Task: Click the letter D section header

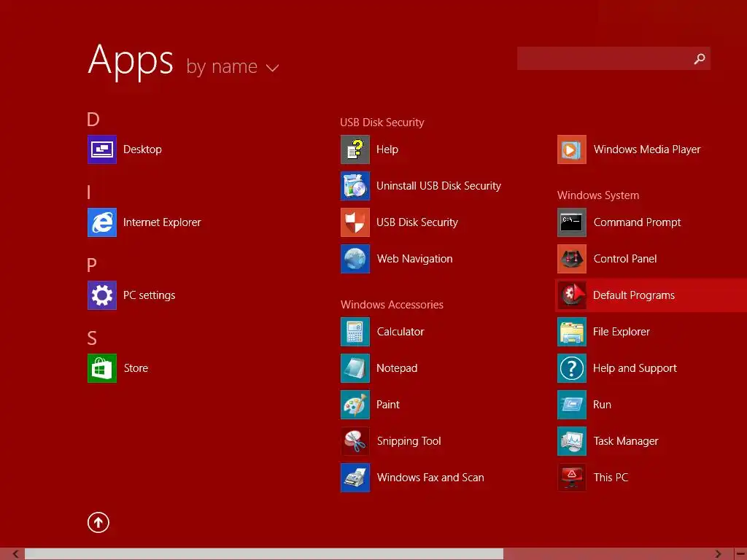Action: click(x=93, y=119)
